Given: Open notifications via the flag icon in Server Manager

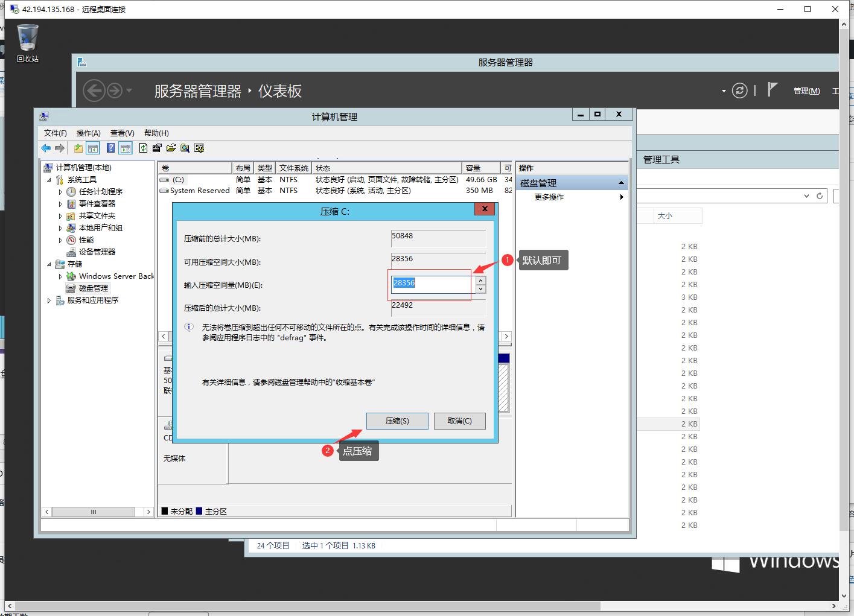Looking at the screenshot, I should tap(773, 89).
